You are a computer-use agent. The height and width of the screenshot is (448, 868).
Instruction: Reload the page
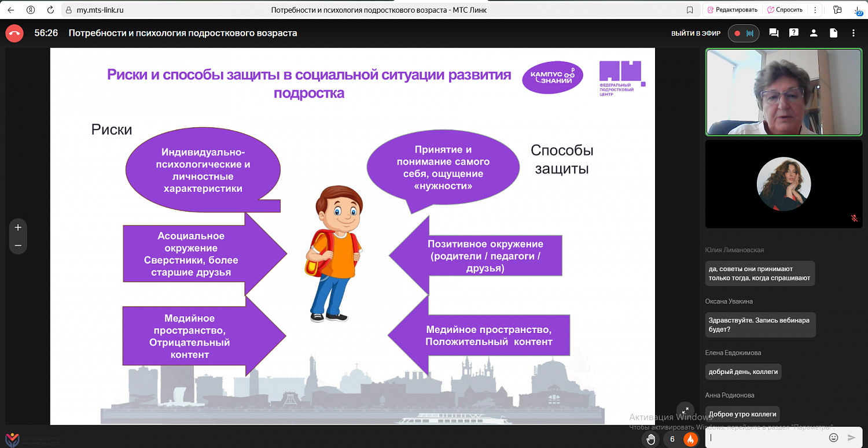coord(50,10)
